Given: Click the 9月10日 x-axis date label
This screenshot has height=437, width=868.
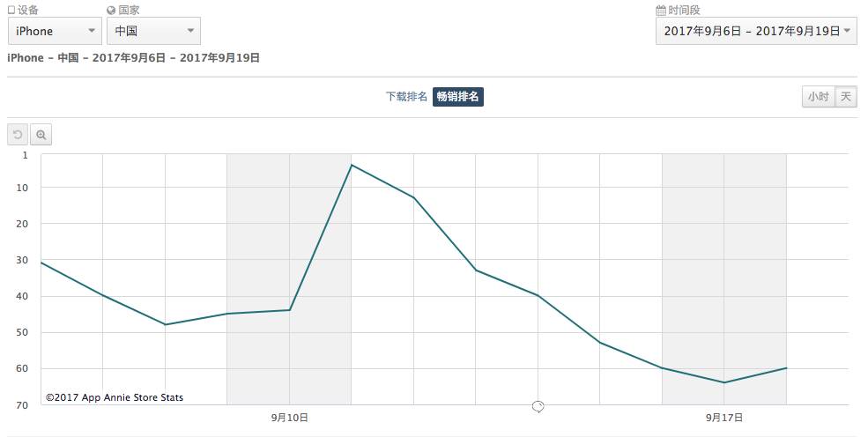Looking at the screenshot, I should click(289, 418).
